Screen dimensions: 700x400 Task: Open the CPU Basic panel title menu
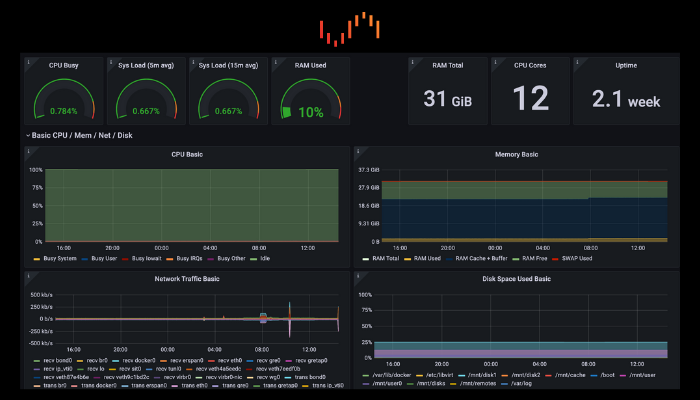[187, 154]
